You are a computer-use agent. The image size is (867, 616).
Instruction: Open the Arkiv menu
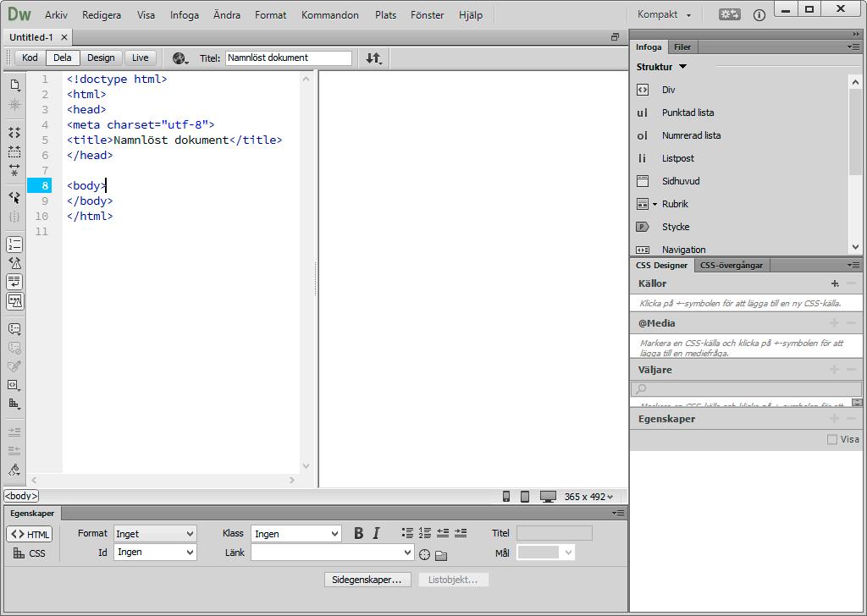tap(56, 15)
